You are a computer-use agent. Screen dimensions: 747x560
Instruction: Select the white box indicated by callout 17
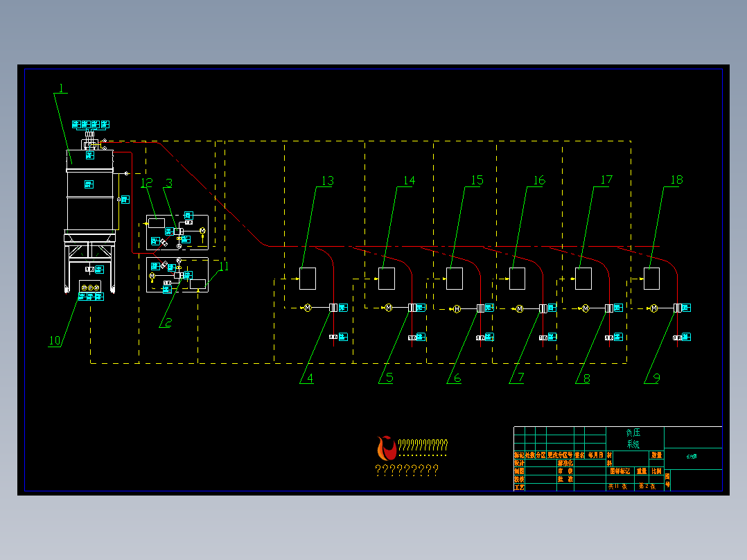click(583, 279)
